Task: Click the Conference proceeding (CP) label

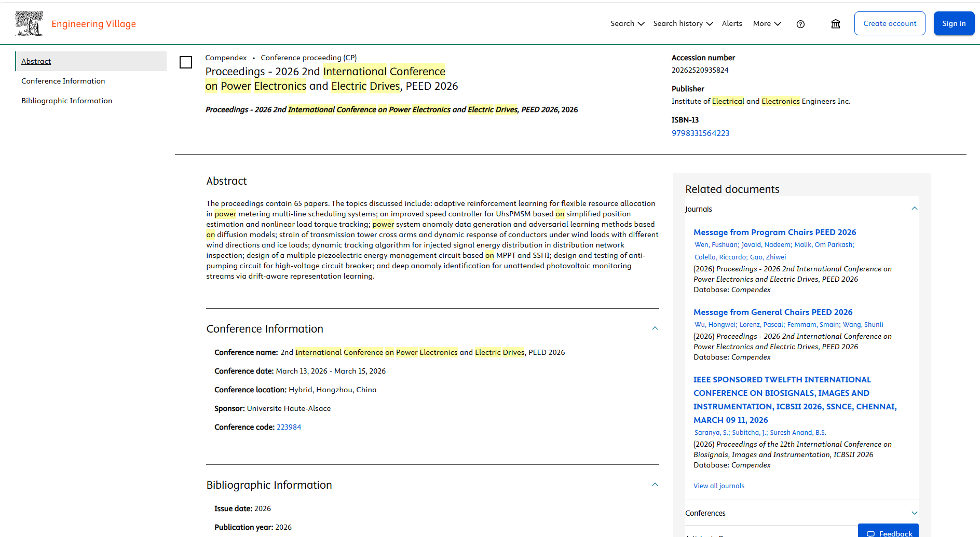Action: tap(309, 58)
